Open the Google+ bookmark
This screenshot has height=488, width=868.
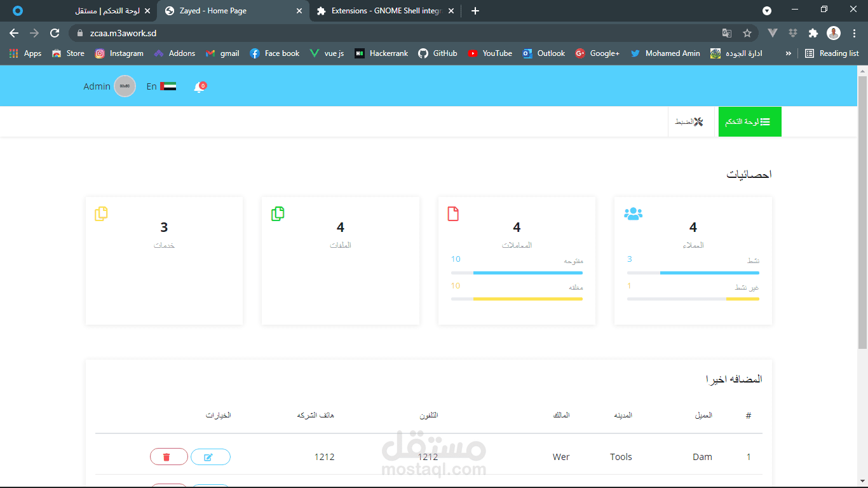597,53
